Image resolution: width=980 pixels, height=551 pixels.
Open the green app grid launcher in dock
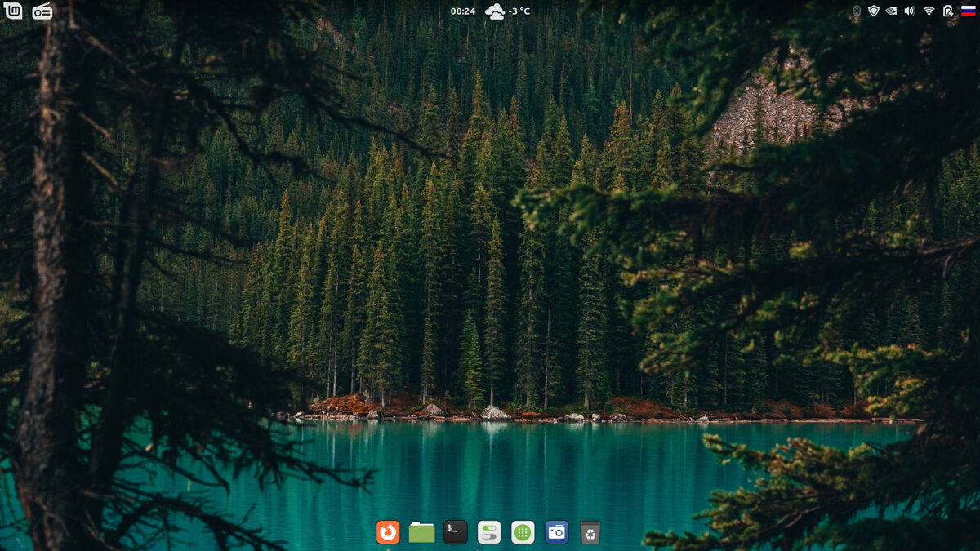click(523, 532)
